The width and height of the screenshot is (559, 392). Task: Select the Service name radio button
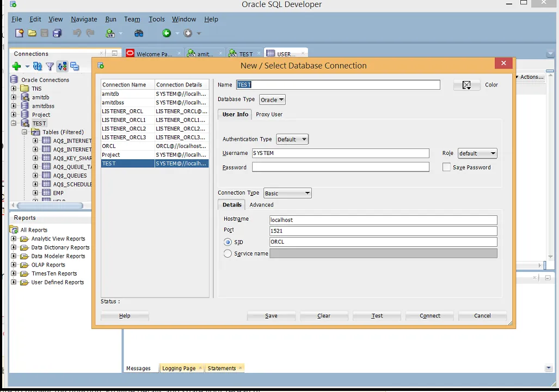228,253
